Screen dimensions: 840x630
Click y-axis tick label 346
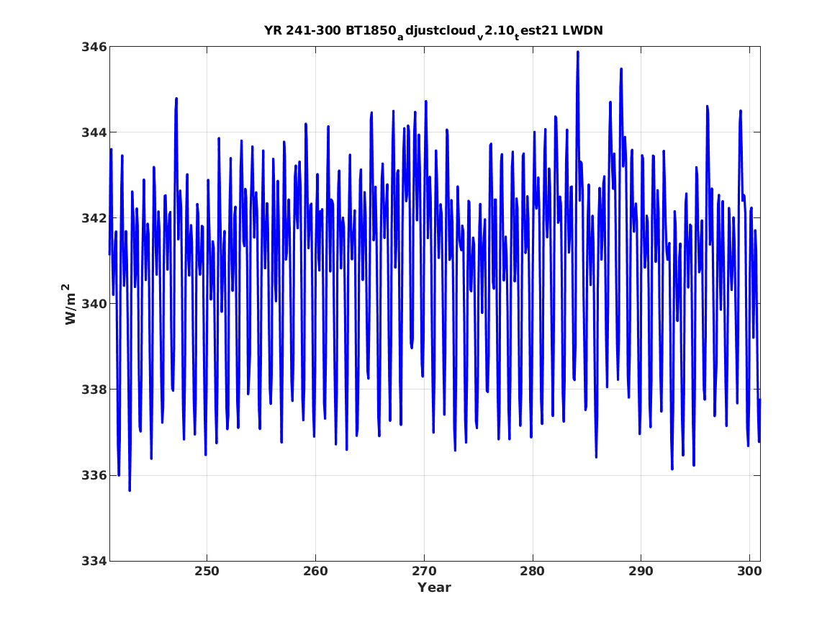click(x=94, y=47)
